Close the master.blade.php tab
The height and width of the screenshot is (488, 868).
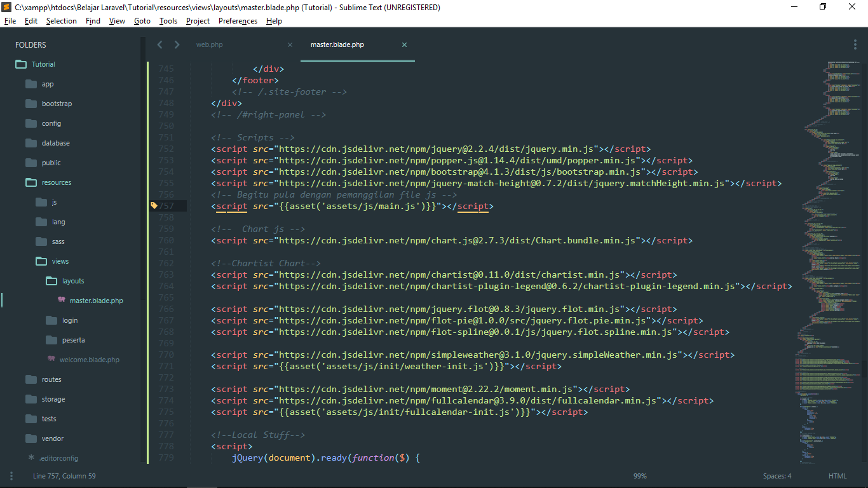[404, 44]
